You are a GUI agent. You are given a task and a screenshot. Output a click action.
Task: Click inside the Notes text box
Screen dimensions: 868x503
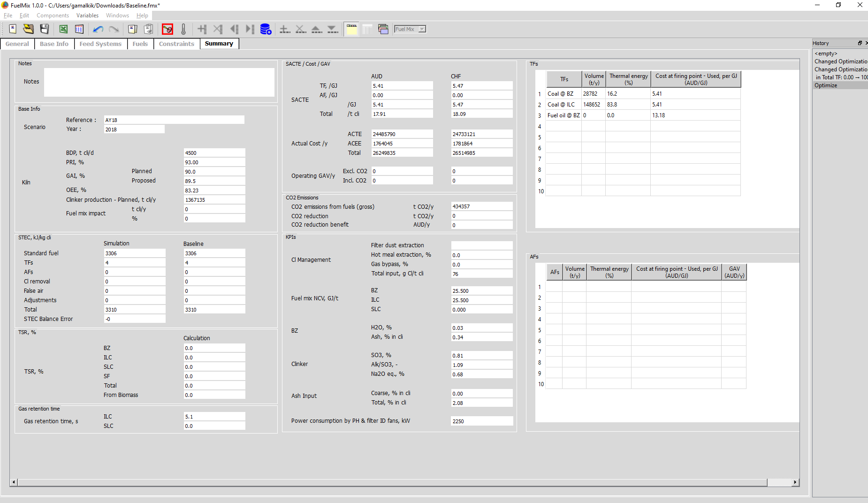pyautogui.click(x=159, y=82)
